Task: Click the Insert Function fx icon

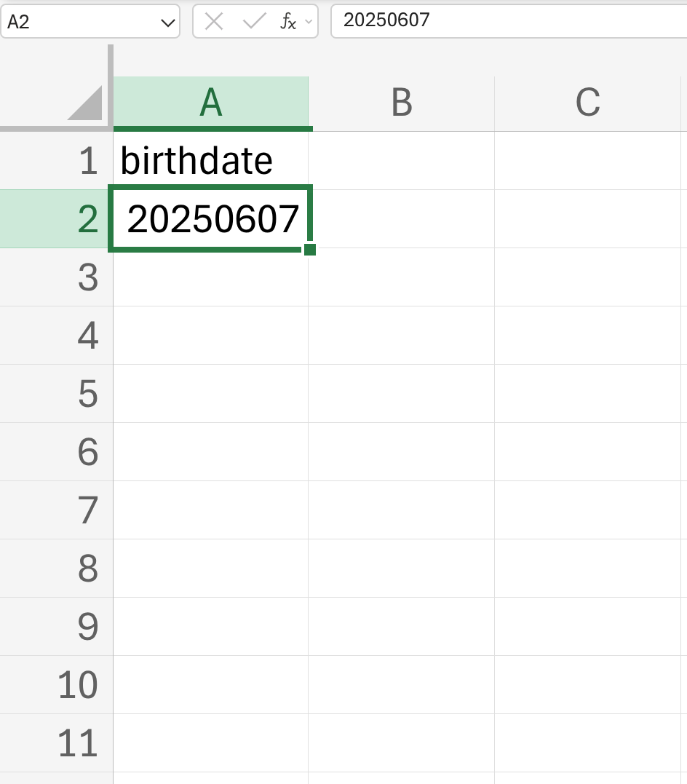Action: pos(288,22)
